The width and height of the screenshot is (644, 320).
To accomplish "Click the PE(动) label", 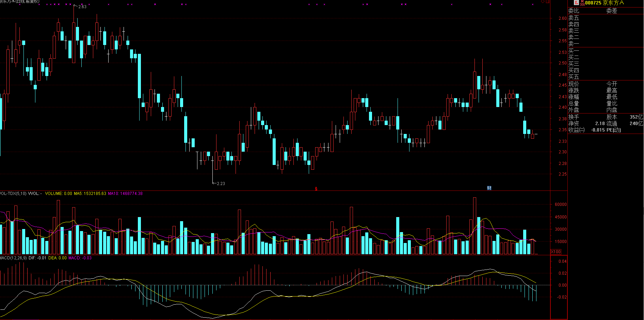I will [x=613, y=130].
